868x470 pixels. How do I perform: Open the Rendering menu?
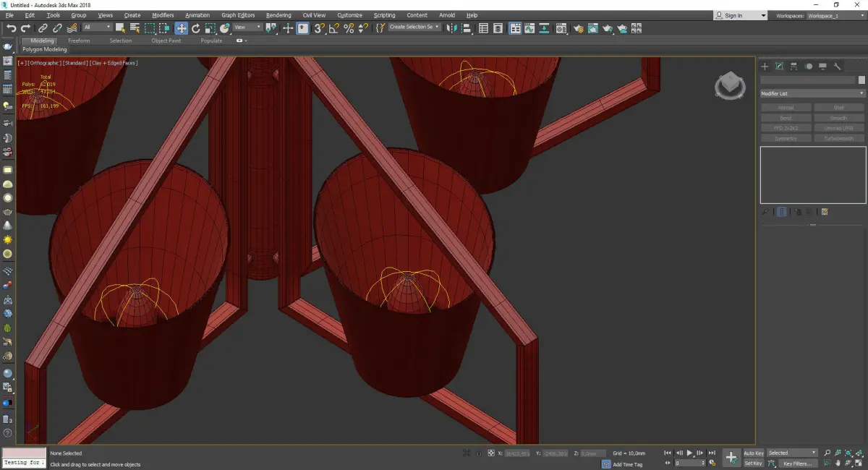pyautogui.click(x=278, y=15)
